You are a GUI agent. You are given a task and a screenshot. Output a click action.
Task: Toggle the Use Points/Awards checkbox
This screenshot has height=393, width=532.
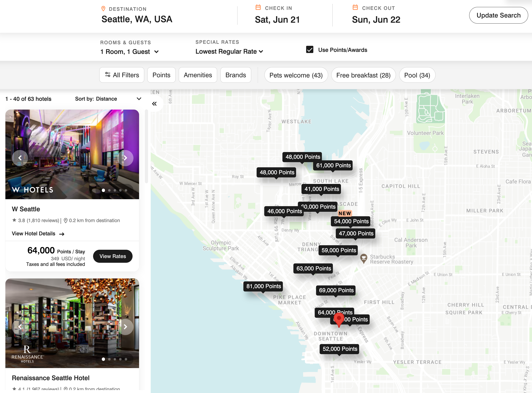click(x=309, y=49)
